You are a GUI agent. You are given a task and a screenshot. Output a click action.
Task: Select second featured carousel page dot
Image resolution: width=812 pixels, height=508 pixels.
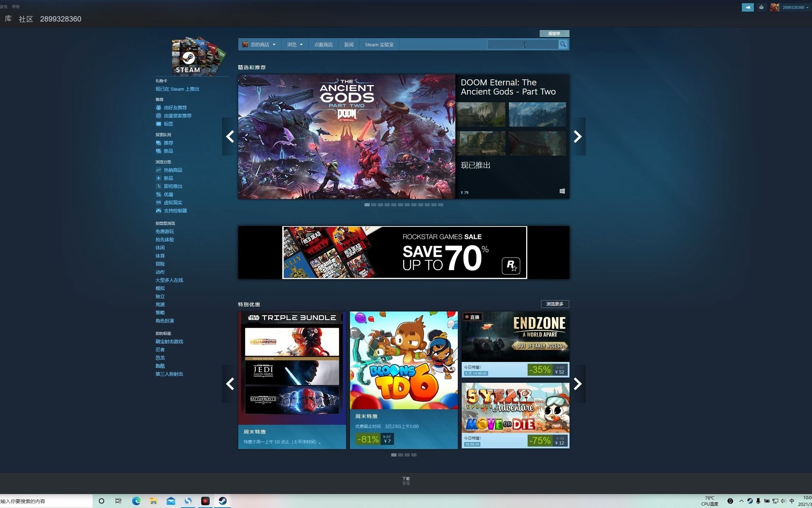point(374,205)
